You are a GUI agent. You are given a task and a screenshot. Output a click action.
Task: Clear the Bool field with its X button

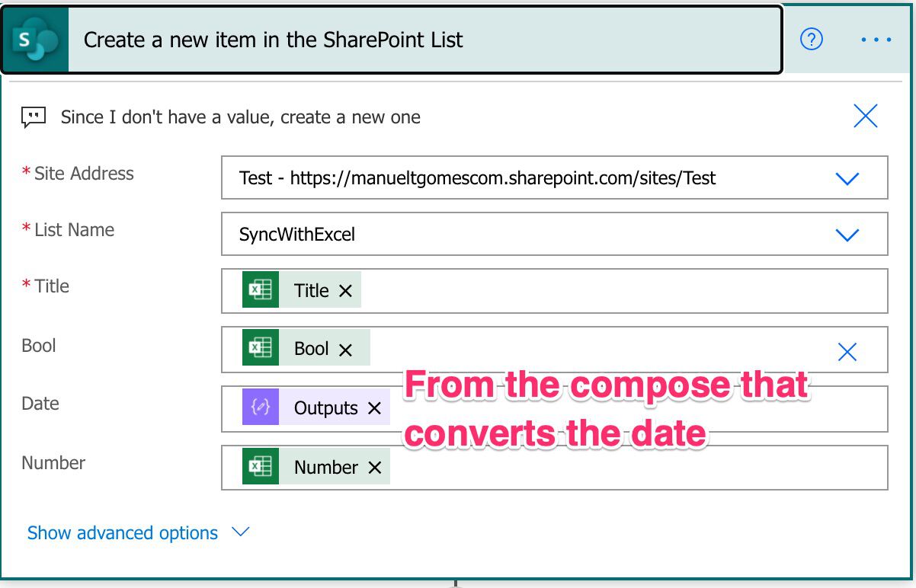click(x=847, y=352)
